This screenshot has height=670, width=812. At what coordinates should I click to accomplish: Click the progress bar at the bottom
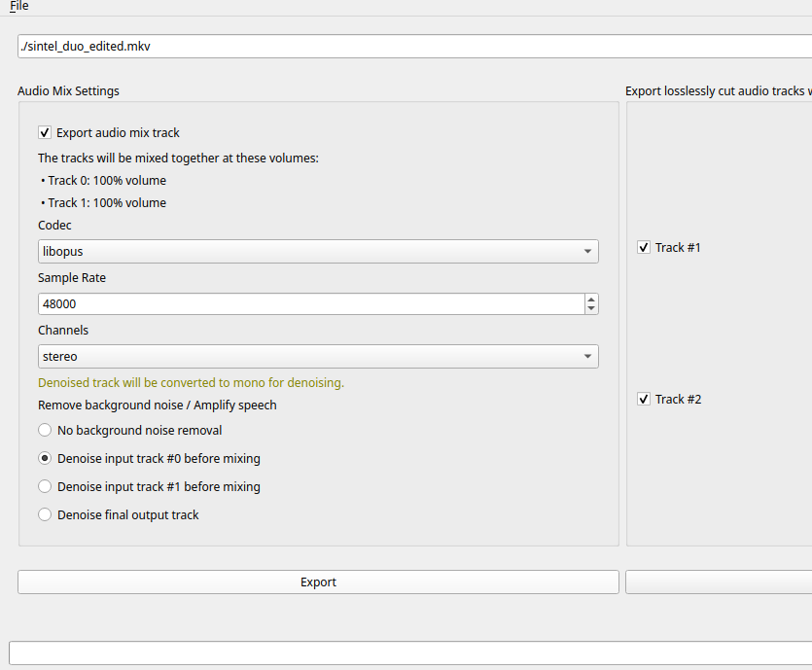pos(408,652)
